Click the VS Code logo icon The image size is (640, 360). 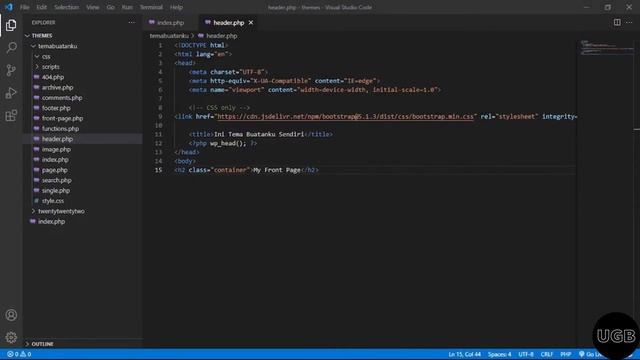coord(9,7)
